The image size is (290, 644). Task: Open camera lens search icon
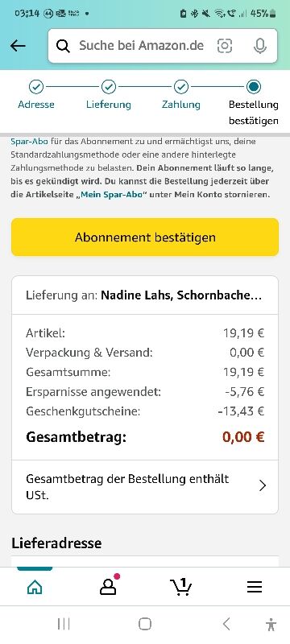click(225, 46)
